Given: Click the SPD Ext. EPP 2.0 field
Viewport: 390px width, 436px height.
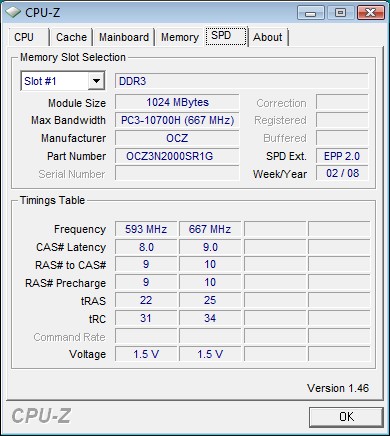Looking at the screenshot, I should click(342, 156).
